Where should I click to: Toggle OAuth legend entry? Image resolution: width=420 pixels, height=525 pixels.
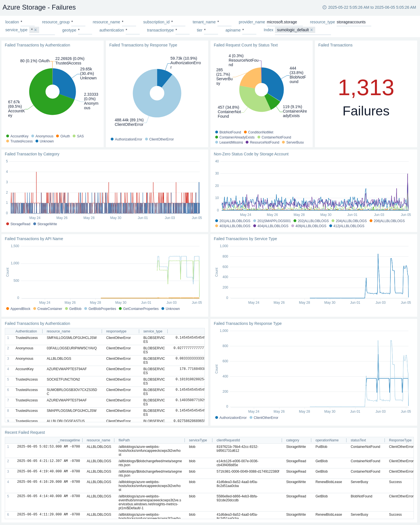tap(63, 136)
